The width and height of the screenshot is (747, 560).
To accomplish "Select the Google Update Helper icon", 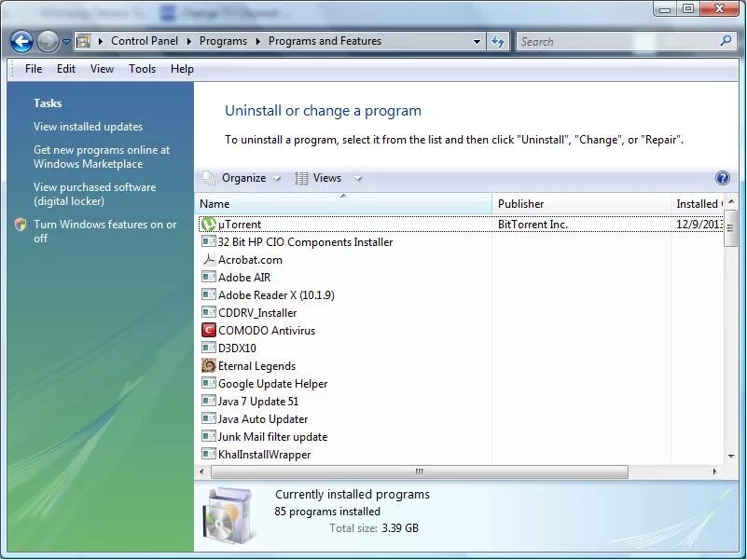I will (x=208, y=383).
